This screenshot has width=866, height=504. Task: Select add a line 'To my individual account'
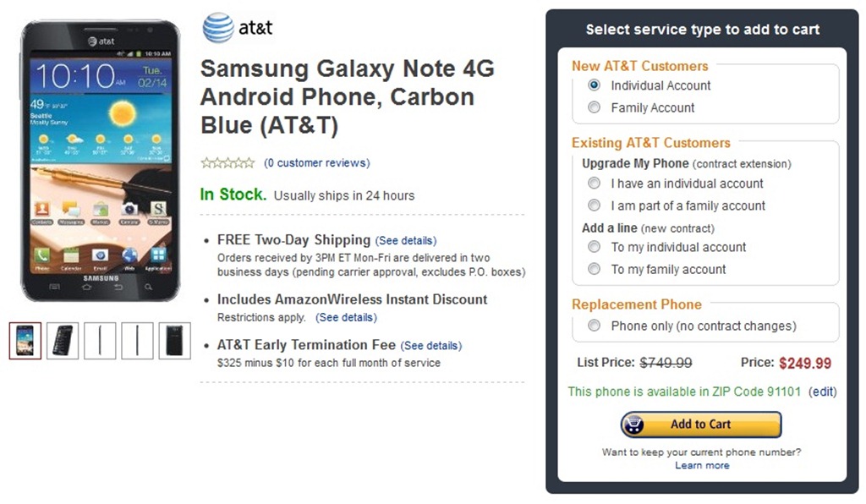595,247
